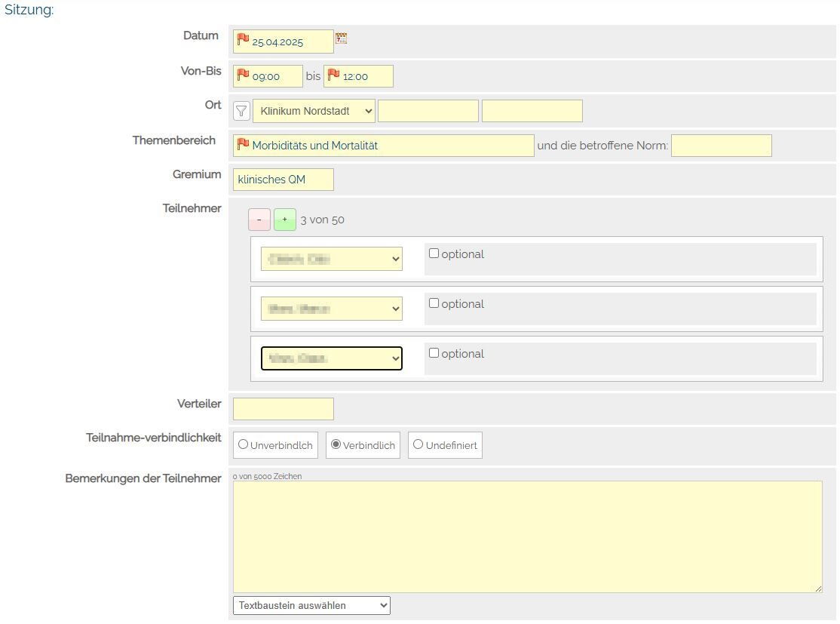Open the calendar date picker icon
The height and width of the screenshot is (624, 840).
pyautogui.click(x=341, y=38)
